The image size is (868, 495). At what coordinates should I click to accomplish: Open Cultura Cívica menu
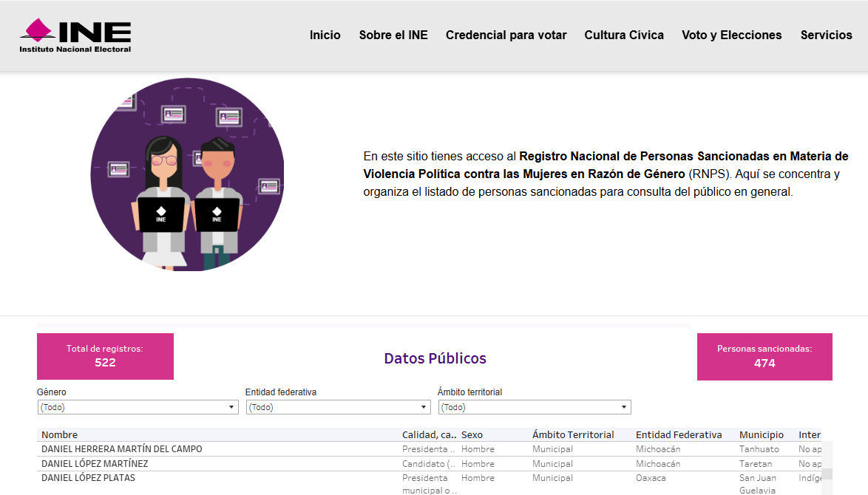point(624,35)
